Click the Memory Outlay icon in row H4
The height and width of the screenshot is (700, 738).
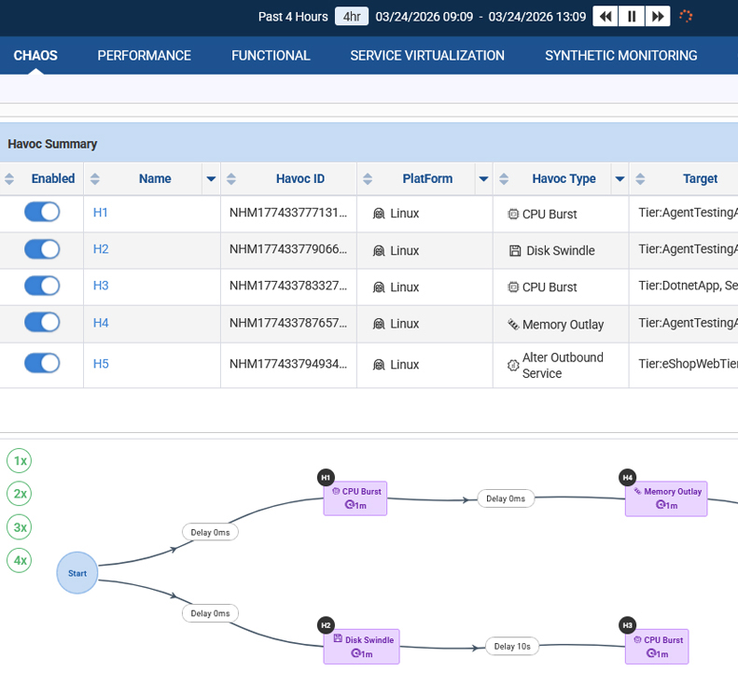pyautogui.click(x=513, y=325)
